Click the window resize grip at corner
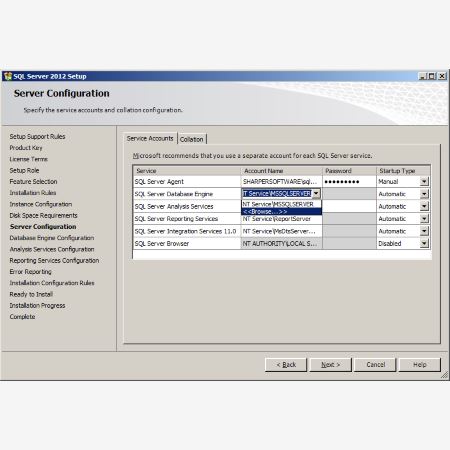This screenshot has width=450, height=450. (x=444, y=375)
